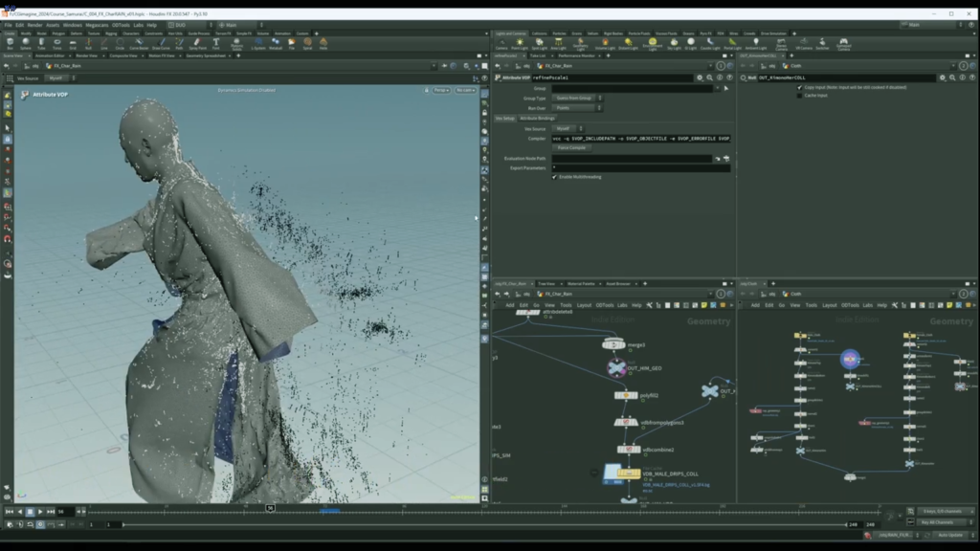Select the L-System shelf tool
Screen dimensions: 980x551
coord(258,43)
